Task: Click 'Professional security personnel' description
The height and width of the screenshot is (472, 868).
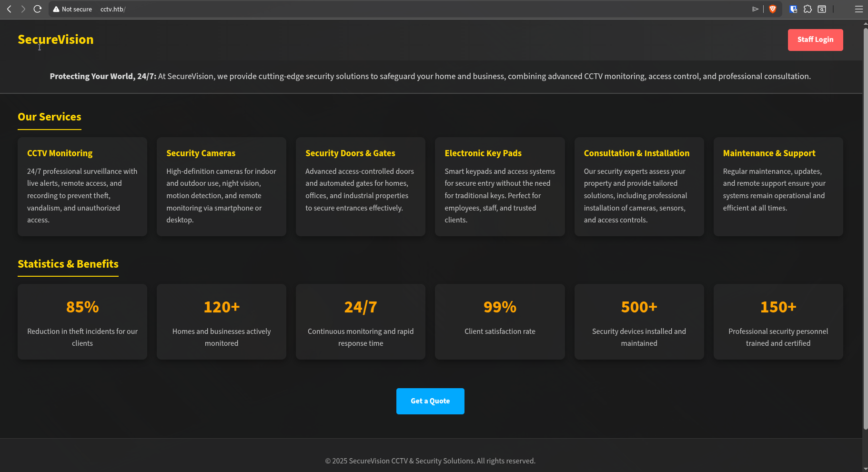Action: [778, 337]
